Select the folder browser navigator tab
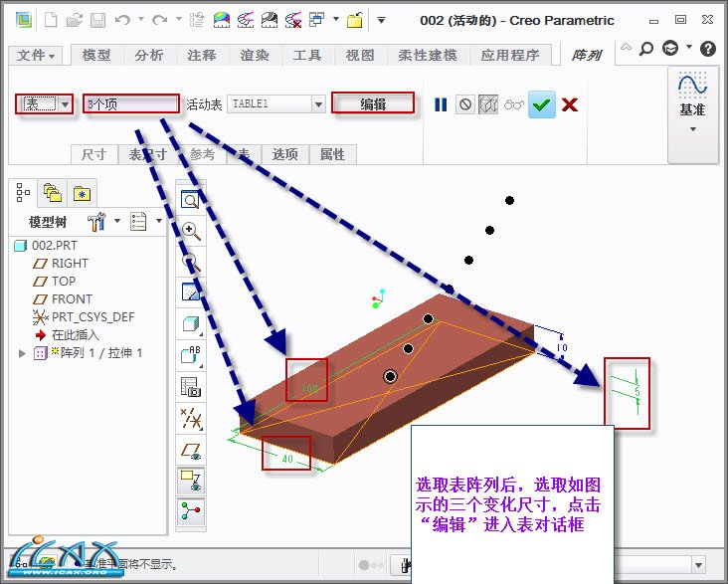Image resolution: width=728 pixels, height=584 pixels. (x=53, y=192)
